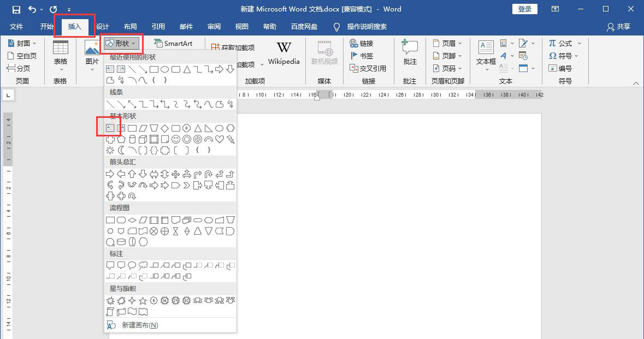Choose 新建画布 to create a drawing canvas
The image size is (644, 339).
coord(137,325)
